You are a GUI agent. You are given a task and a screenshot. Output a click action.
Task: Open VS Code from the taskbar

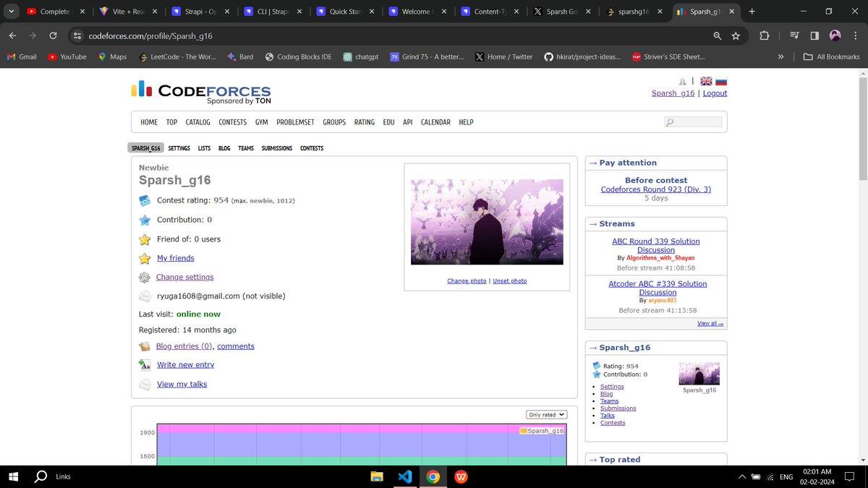(x=404, y=476)
